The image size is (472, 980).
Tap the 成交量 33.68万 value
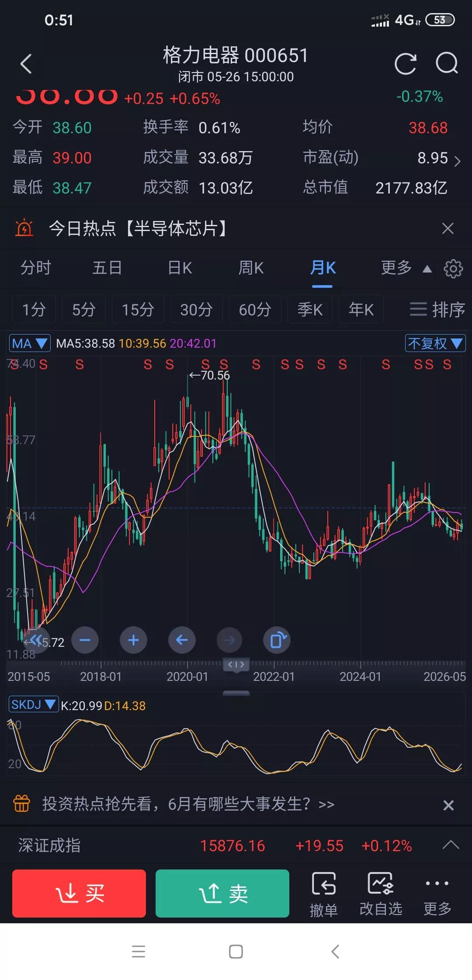pyautogui.click(x=226, y=158)
